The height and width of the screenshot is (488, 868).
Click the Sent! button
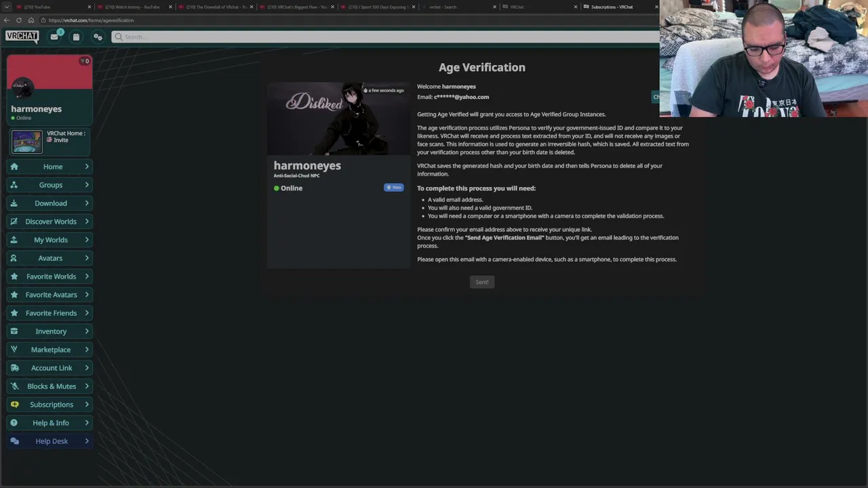pyautogui.click(x=482, y=282)
